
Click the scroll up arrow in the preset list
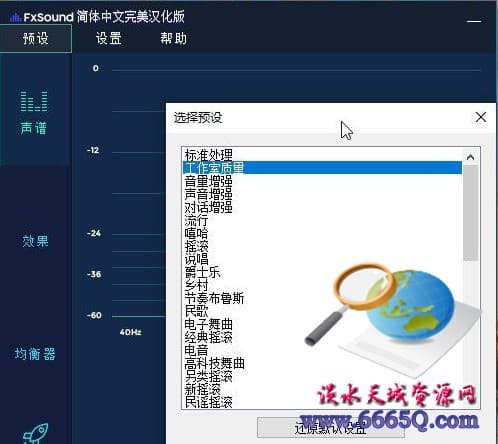tap(470, 157)
